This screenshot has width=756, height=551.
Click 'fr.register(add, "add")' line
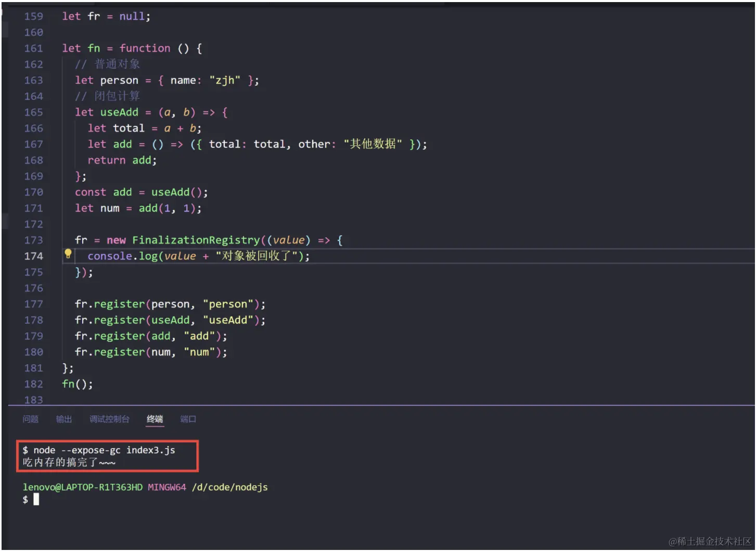(151, 336)
